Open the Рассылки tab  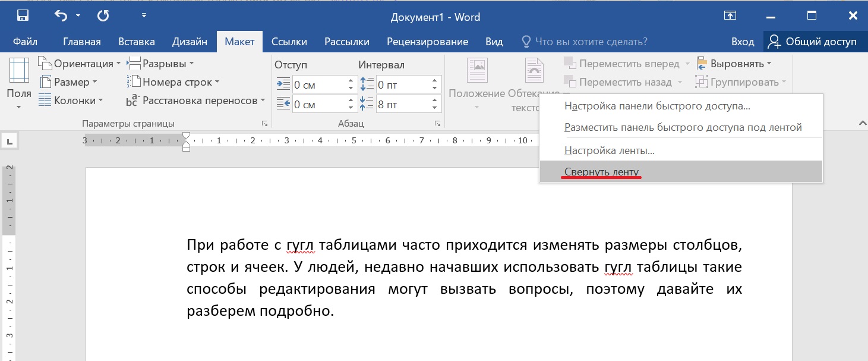coord(347,42)
